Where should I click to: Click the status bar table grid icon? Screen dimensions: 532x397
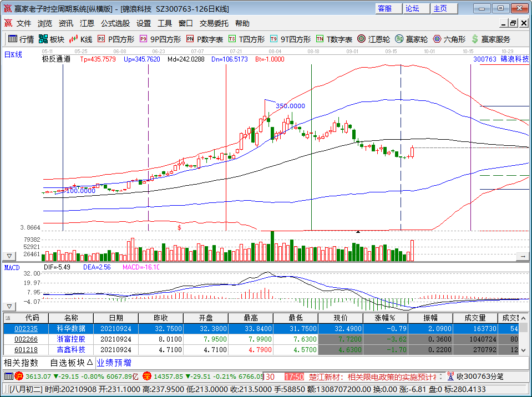coord(9,376)
